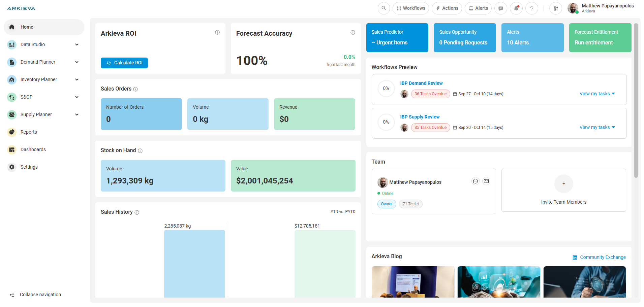Open the blog thumbnail showing a conference presentation
Screen dimensions: 644x307
(413, 282)
